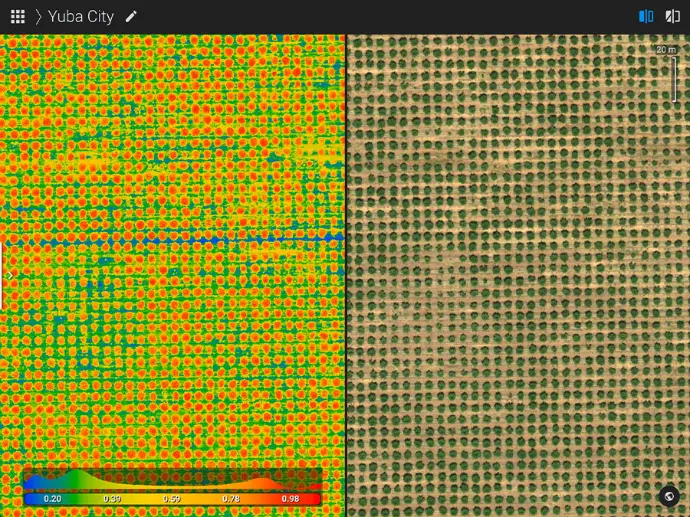
Task: Click the 0.39 value on the color legend
Action: pyautogui.click(x=112, y=499)
